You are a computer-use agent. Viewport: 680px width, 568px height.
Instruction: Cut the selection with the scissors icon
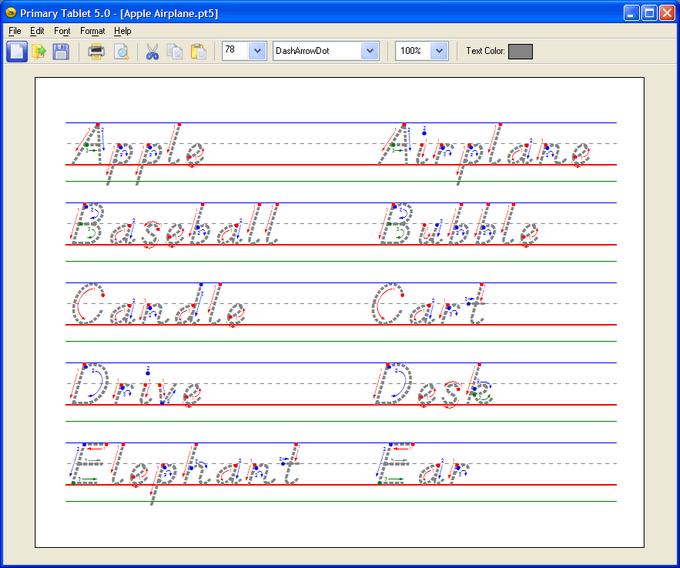pyautogui.click(x=152, y=51)
